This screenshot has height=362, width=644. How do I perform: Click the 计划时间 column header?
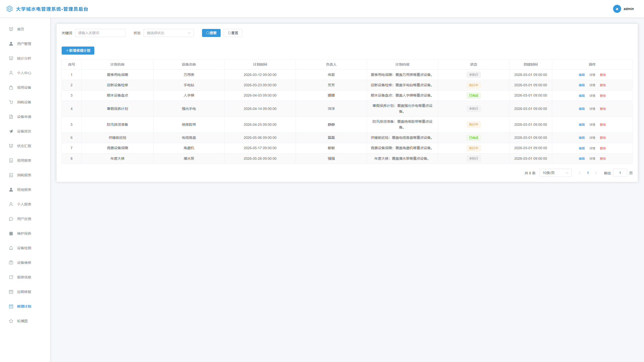pyautogui.click(x=260, y=64)
